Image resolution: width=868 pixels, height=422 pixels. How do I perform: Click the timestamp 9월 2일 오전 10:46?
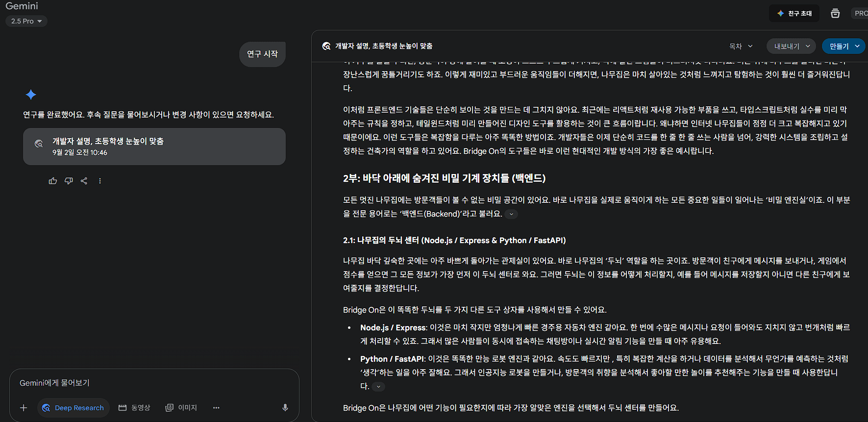coord(80,152)
